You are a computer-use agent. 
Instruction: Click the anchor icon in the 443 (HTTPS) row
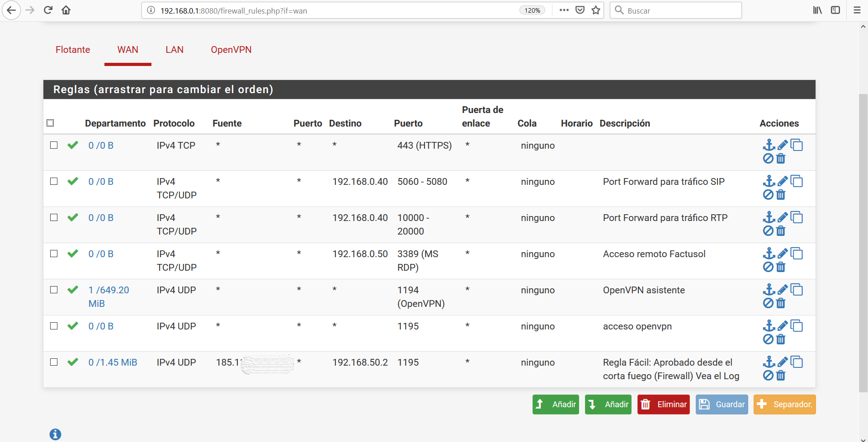[769, 145]
